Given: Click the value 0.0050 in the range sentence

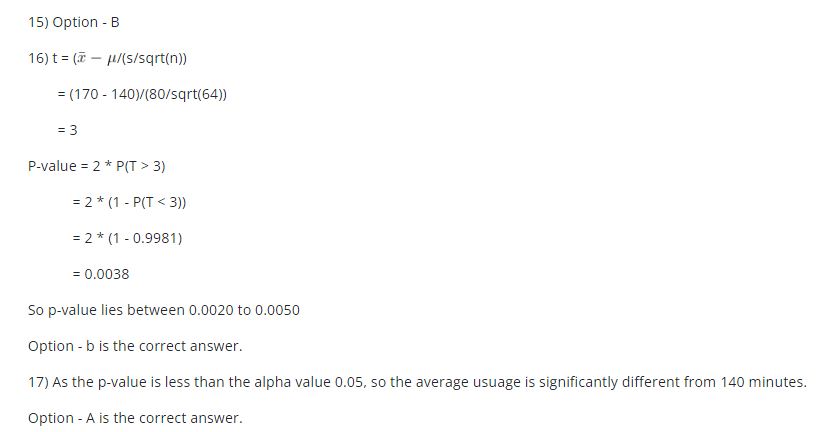Looking at the screenshot, I should pos(277,310).
